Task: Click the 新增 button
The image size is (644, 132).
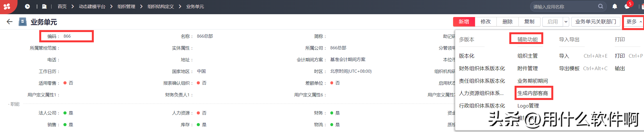Action: coord(464,22)
